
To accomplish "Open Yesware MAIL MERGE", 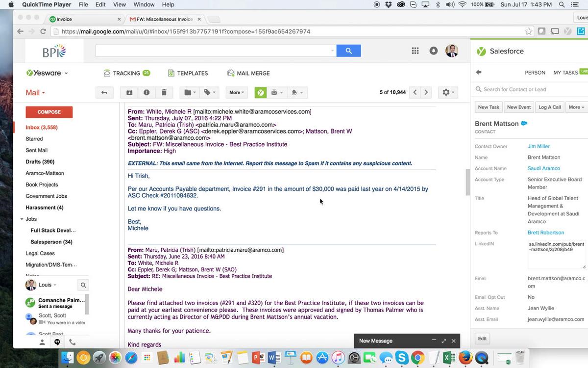I will (x=248, y=73).
